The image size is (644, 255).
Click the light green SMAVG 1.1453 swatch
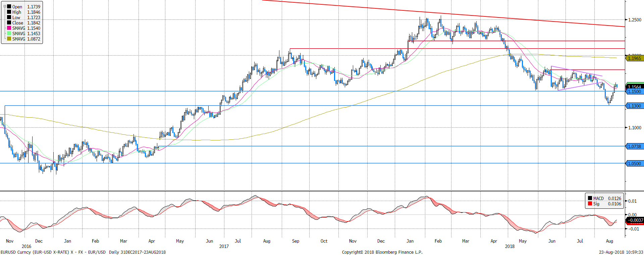click(9, 34)
